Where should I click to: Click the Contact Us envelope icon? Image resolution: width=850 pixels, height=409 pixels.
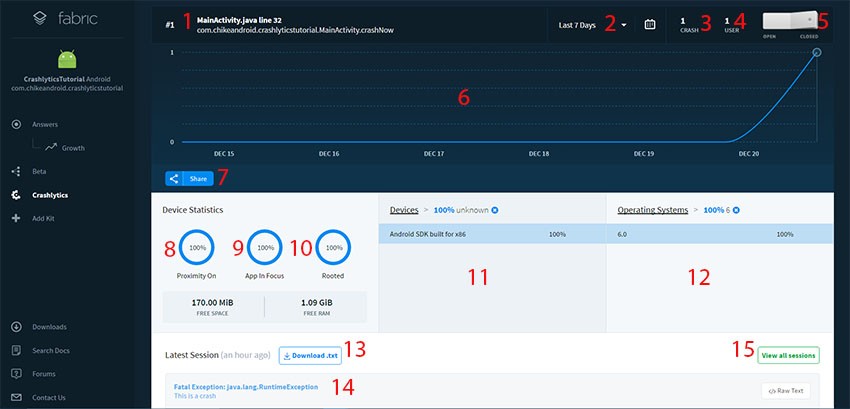16,398
